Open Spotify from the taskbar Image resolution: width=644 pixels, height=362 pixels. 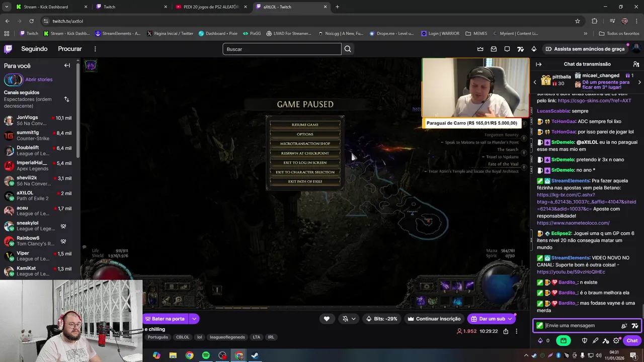[x=206, y=355]
